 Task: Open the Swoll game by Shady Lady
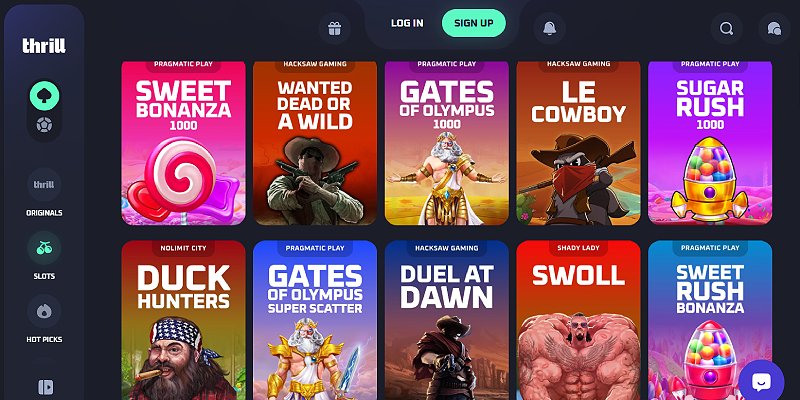click(578, 320)
